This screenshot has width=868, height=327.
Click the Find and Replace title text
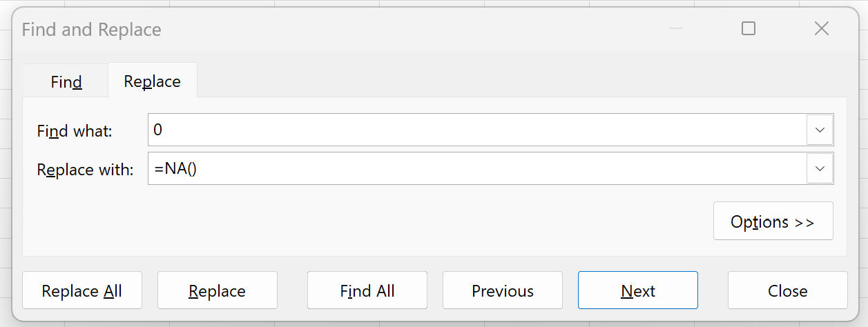tap(91, 30)
